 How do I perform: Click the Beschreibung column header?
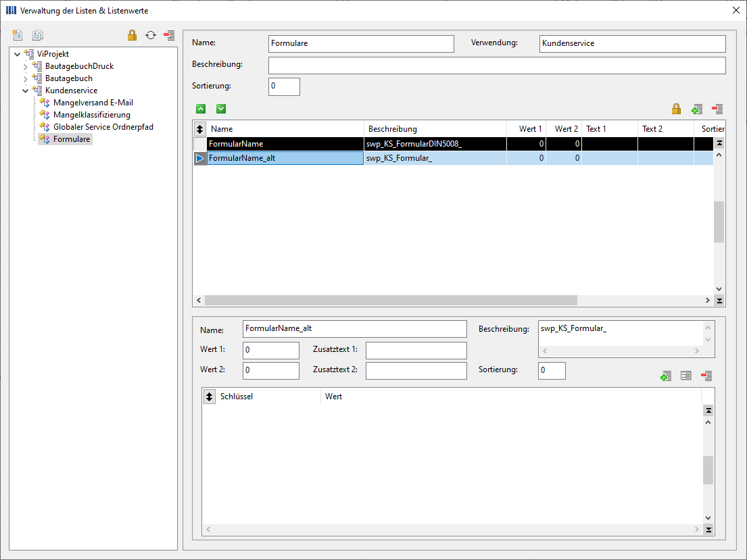[x=435, y=128]
